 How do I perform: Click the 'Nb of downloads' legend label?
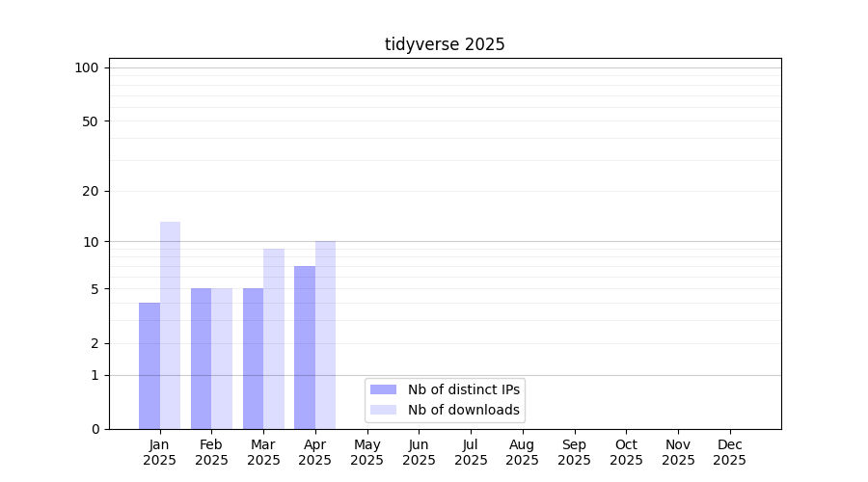coord(463,410)
